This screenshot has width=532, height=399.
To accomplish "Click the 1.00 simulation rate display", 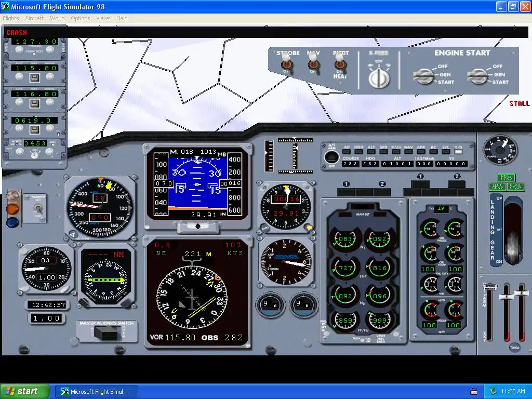I will [46, 318].
